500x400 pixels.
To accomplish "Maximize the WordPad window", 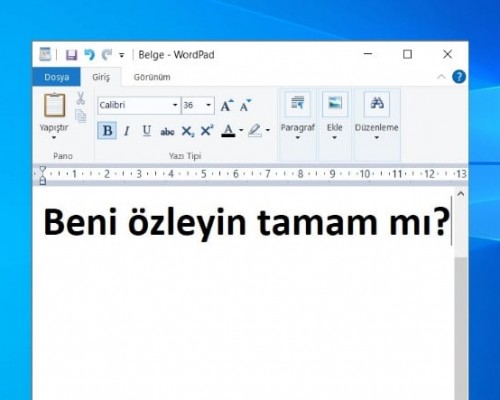I will (x=407, y=54).
